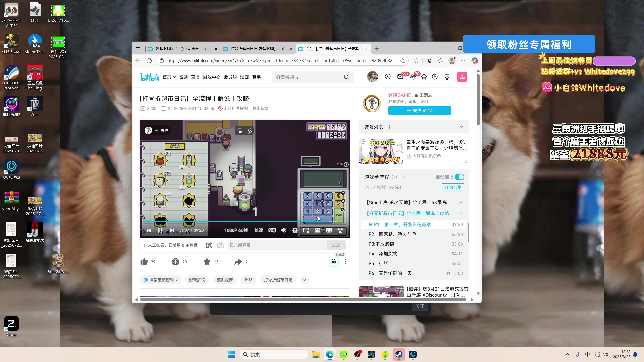Follow 老陌GAME with 关注 4214 button
This screenshot has height=362, width=644.
point(419,110)
